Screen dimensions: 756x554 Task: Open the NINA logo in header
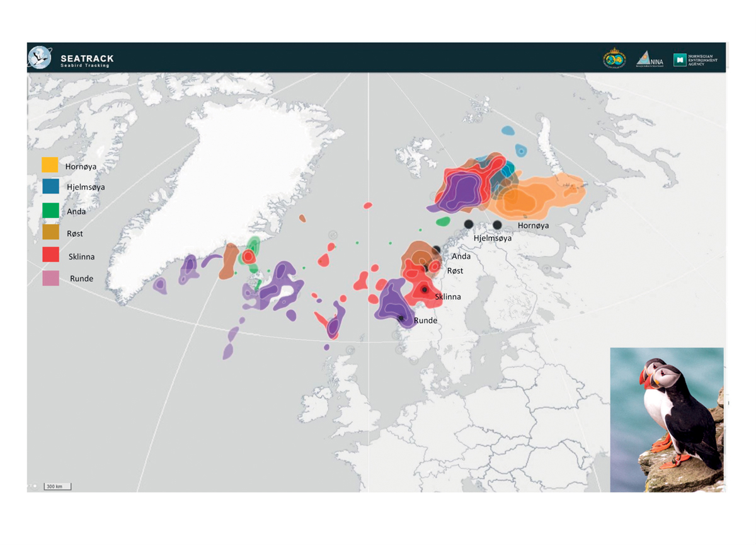tap(649, 59)
